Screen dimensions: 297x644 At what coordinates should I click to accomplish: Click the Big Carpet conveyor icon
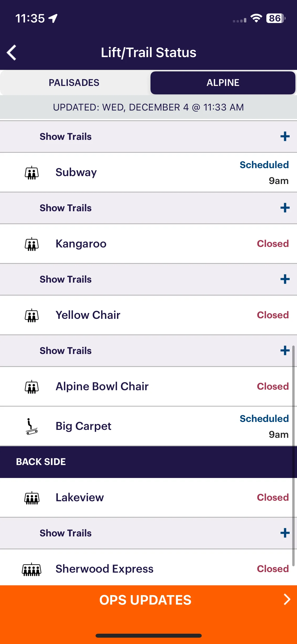coord(32,426)
